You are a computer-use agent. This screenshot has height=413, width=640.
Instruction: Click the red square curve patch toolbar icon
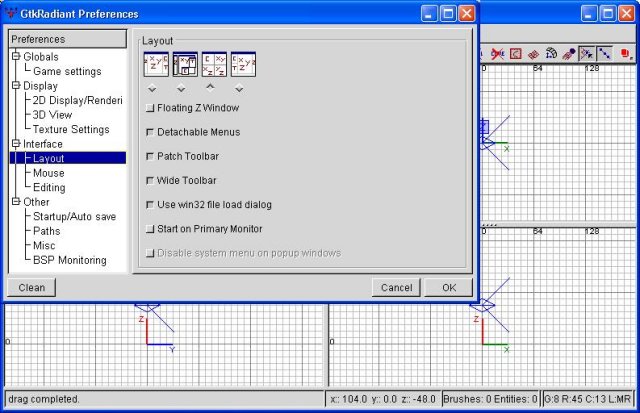516,53
